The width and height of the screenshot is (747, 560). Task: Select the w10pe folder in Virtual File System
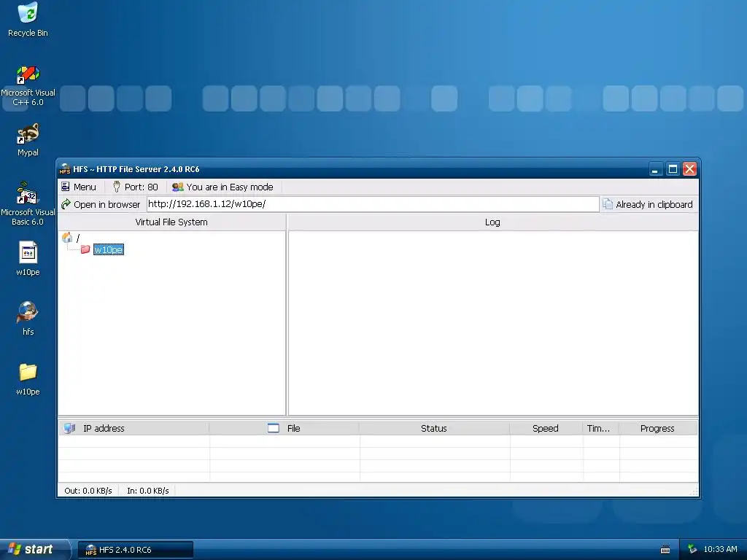tap(109, 249)
